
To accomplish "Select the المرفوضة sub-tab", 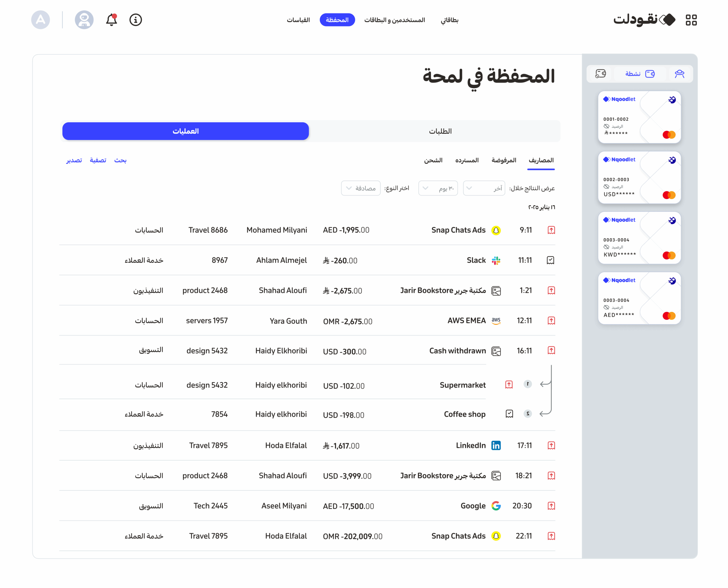I will pyautogui.click(x=503, y=160).
